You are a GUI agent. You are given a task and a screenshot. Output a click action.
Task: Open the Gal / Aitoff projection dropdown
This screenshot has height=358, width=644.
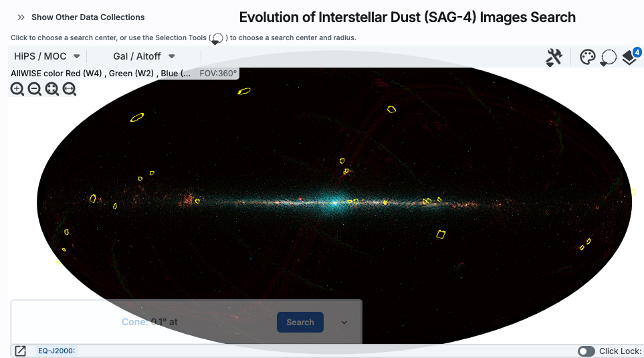point(144,56)
